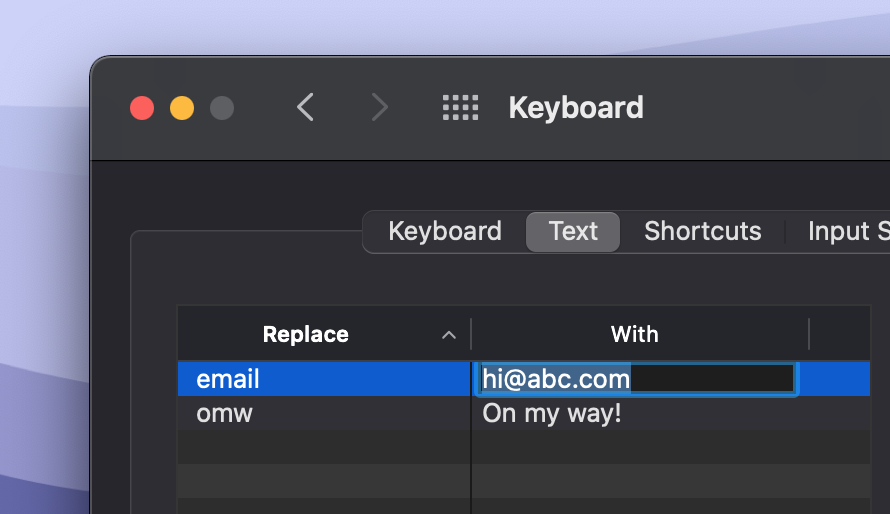Click the Keyboard window title text
Viewport: 890px width, 514px height.
[576, 107]
